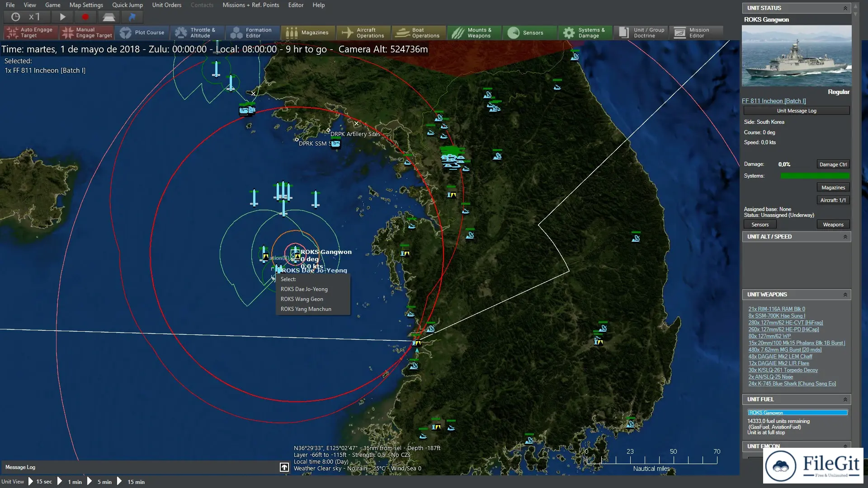Collapse the UNIT FUEL panel
The image size is (868, 488).
click(x=845, y=399)
